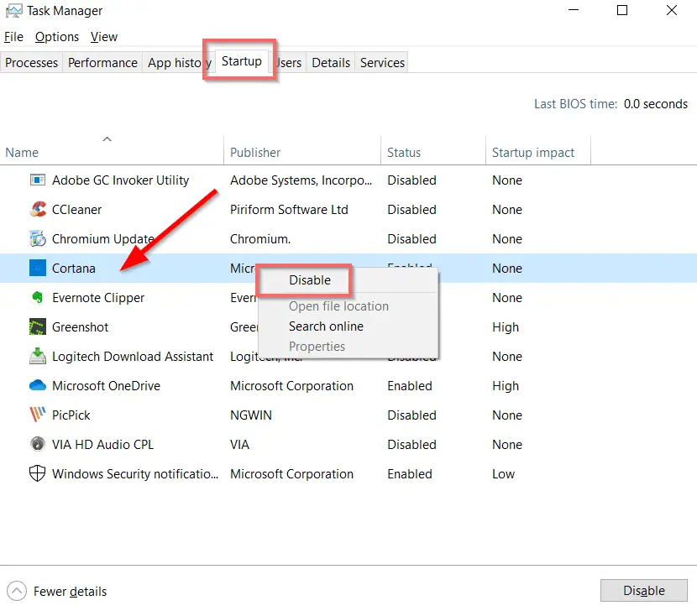Click Enabled status in Microsoft OneDrive row
The height and width of the screenshot is (616, 697).
[410, 385]
